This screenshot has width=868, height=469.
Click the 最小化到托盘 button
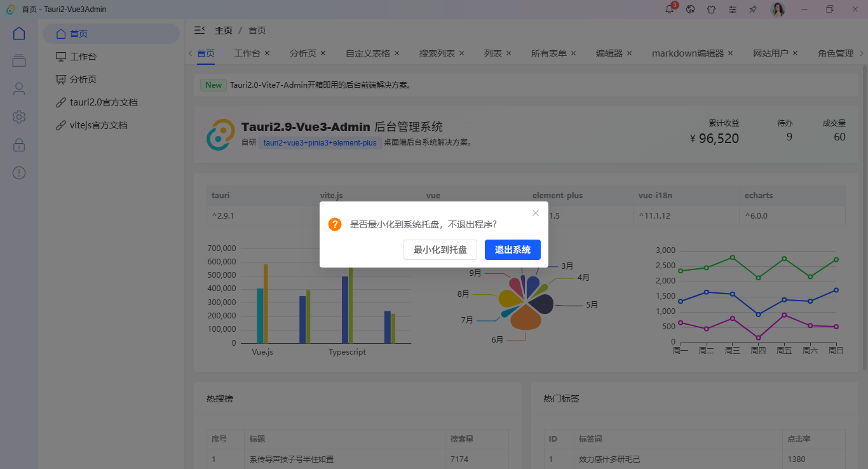440,250
